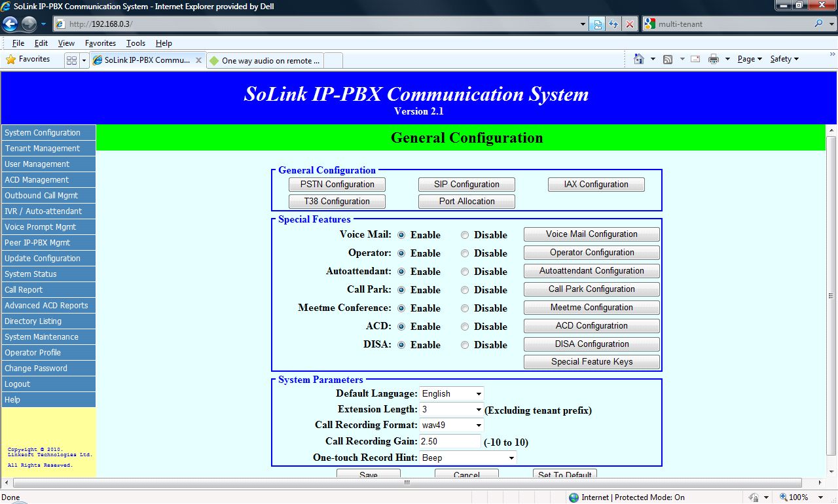This screenshot has width=838, height=504.
Task: Go to User Management sidebar link
Action: 48,164
